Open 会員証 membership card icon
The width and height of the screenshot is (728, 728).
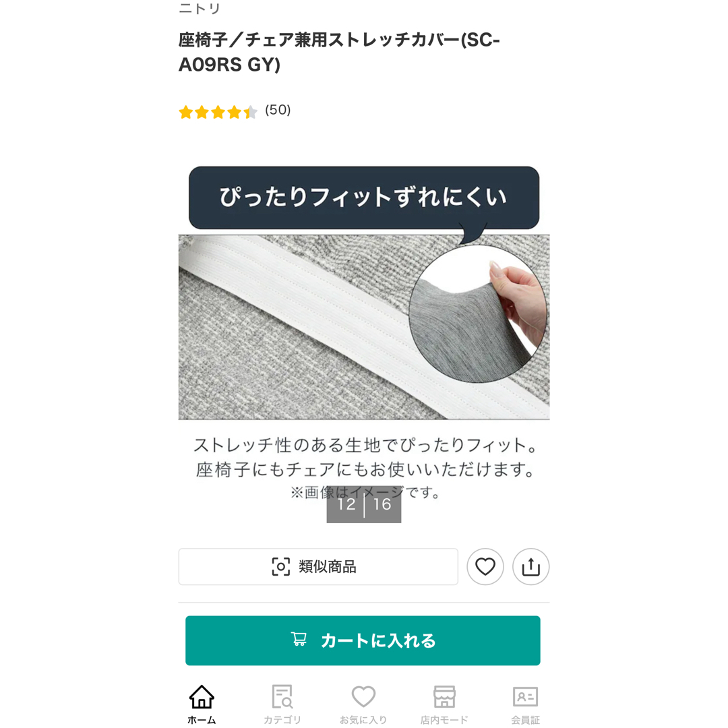tap(525, 696)
